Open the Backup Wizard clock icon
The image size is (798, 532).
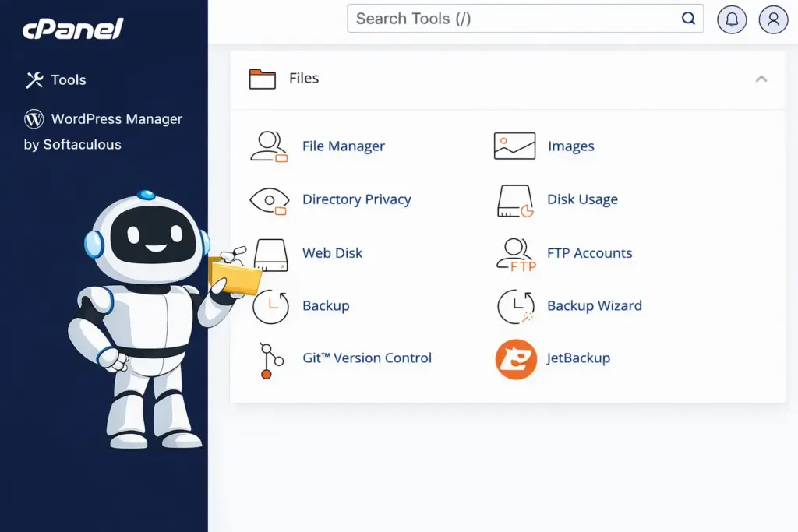pyautogui.click(x=515, y=306)
